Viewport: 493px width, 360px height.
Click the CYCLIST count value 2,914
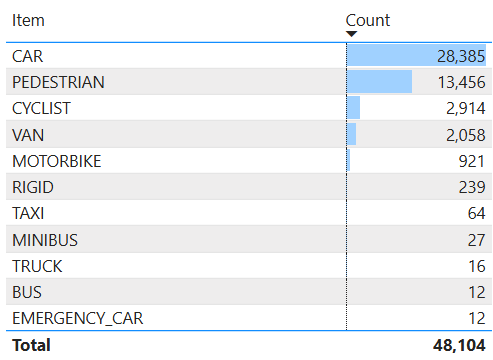466,108
